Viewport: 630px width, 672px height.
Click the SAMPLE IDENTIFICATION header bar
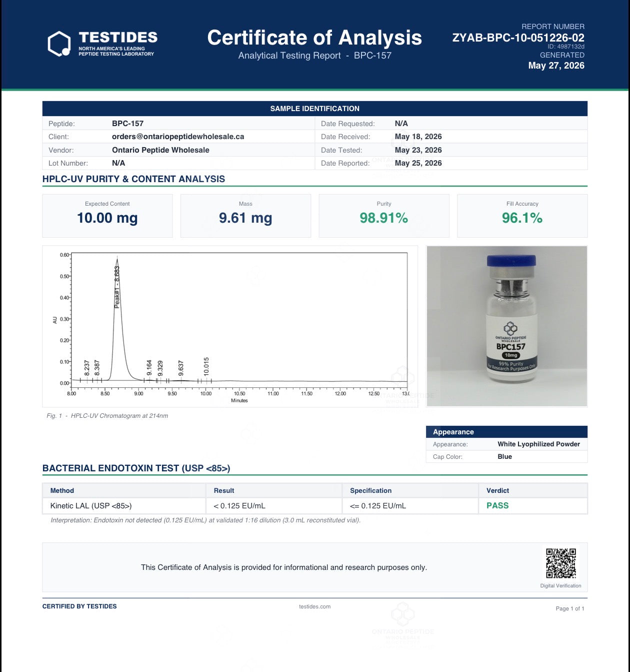point(314,109)
